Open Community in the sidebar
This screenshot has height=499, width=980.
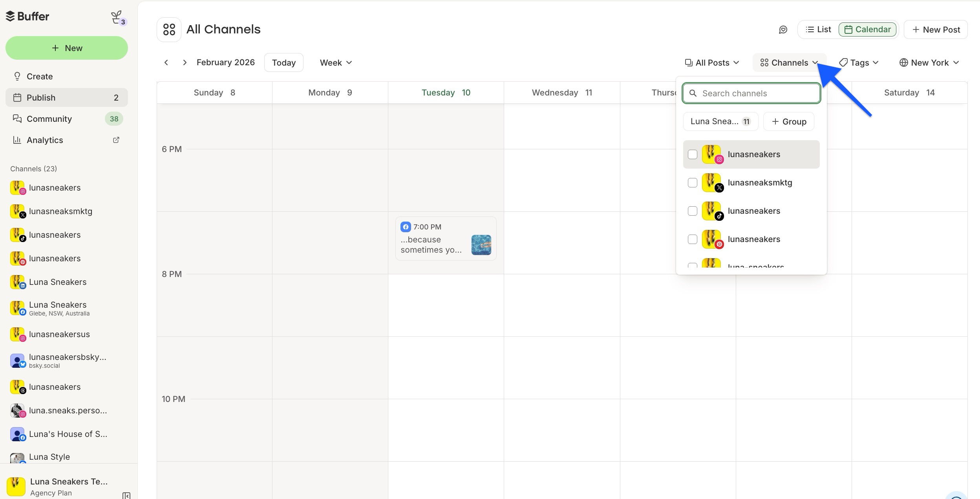(x=67, y=119)
